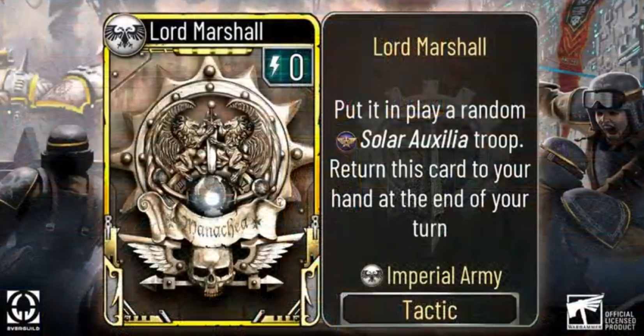644x336 pixels.
Task: Click the Imperial Army eagle icon in panel
Action: click(372, 276)
